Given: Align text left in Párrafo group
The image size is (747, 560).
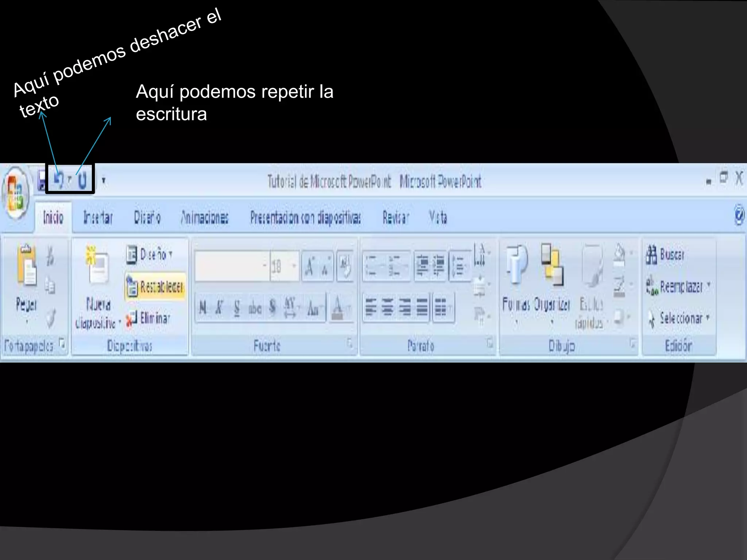Looking at the screenshot, I should tap(371, 308).
